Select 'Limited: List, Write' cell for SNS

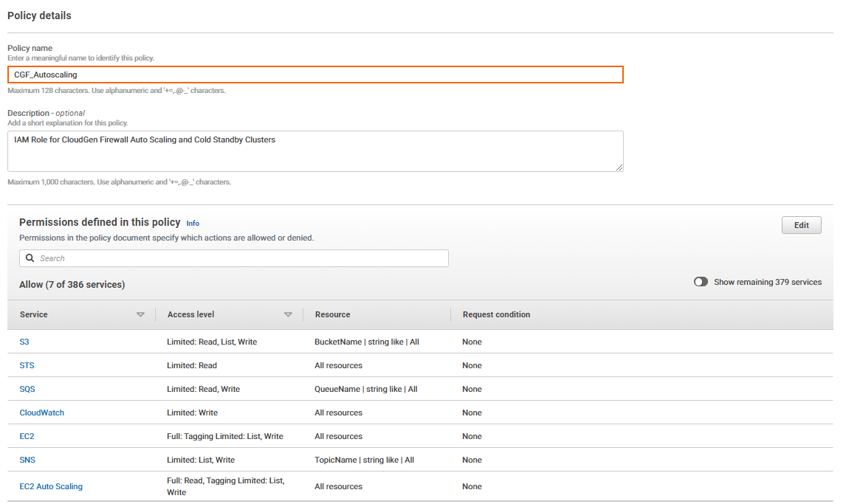pyautogui.click(x=201, y=460)
